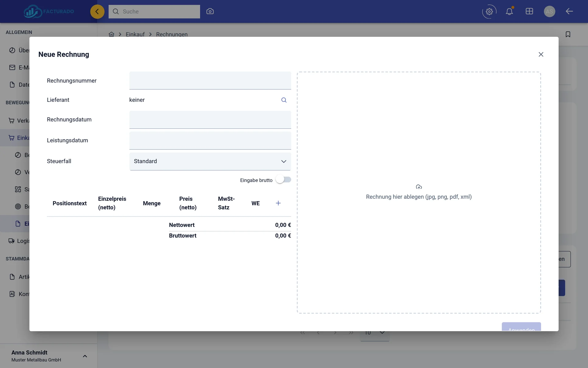Screen dimensions: 588x368
Task: Click the Positionstext column header
Action: pyautogui.click(x=70, y=203)
